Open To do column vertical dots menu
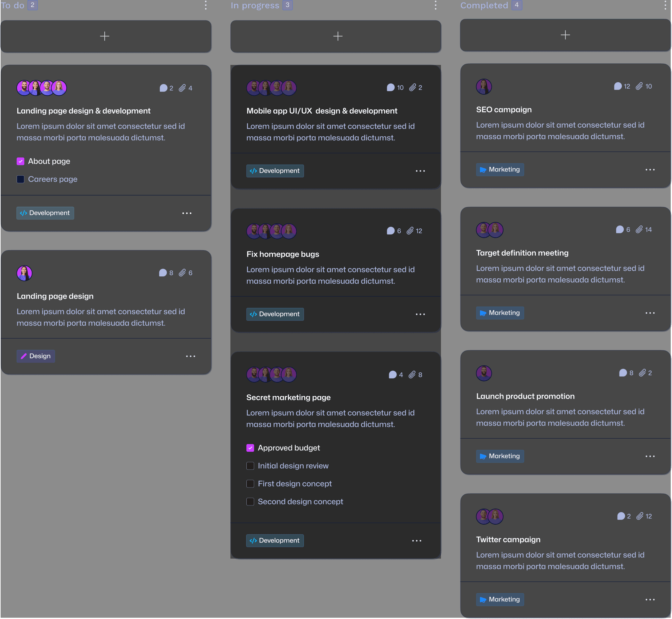 click(x=206, y=5)
